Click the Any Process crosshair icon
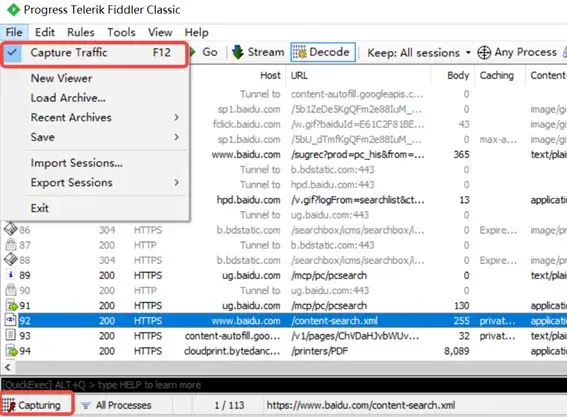The height and width of the screenshot is (417, 567). (484, 53)
